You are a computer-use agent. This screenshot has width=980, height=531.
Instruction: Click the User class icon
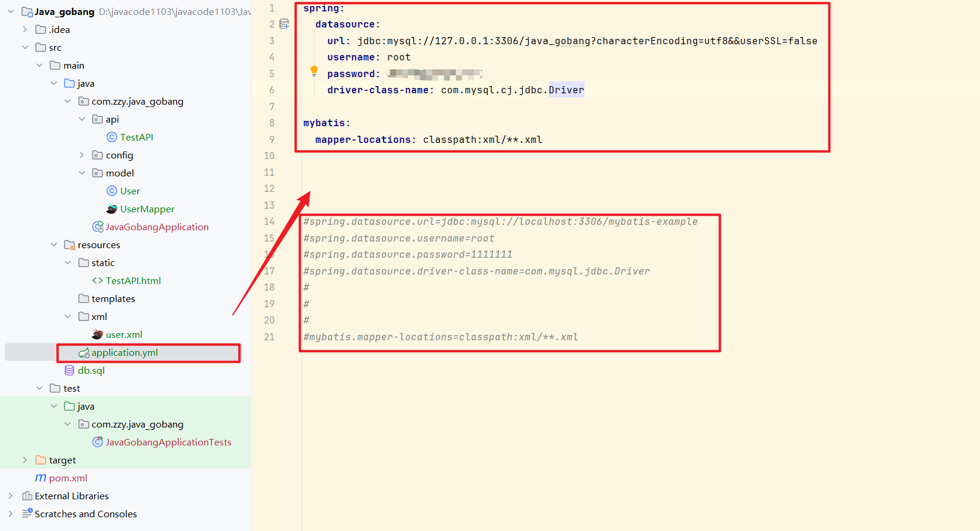point(112,191)
